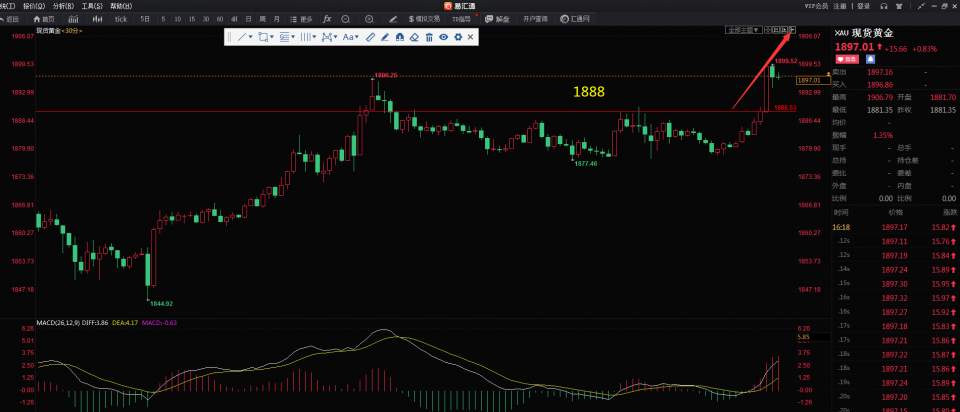Toggle drawings visibility with the eye icon
960x412 pixels.
point(443,37)
